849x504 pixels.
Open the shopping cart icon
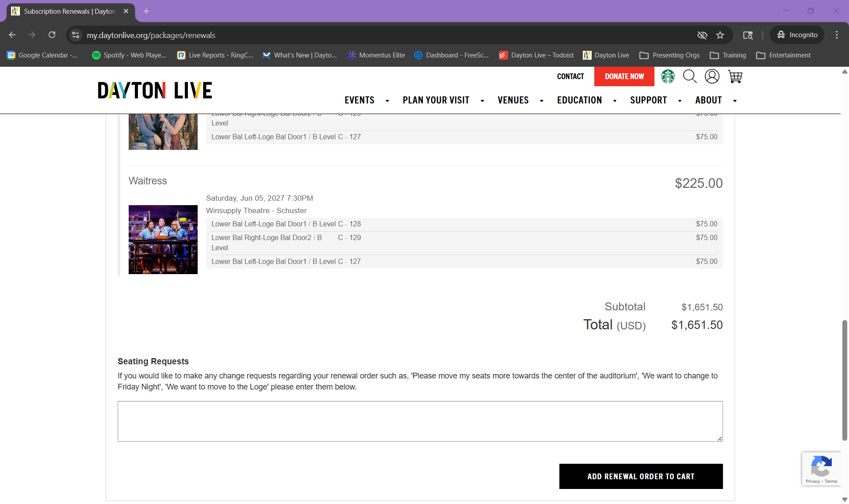click(x=735, y=76)
